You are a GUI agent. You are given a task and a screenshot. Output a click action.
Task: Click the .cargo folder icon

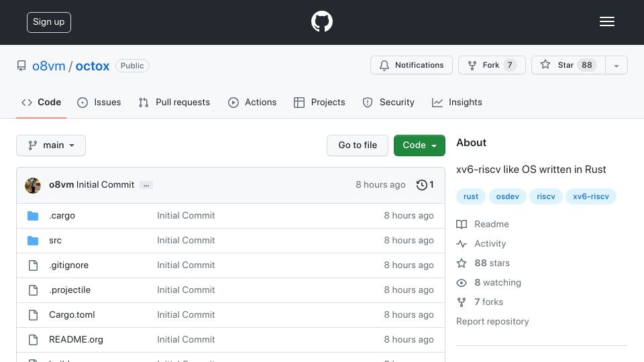(33, 215)
